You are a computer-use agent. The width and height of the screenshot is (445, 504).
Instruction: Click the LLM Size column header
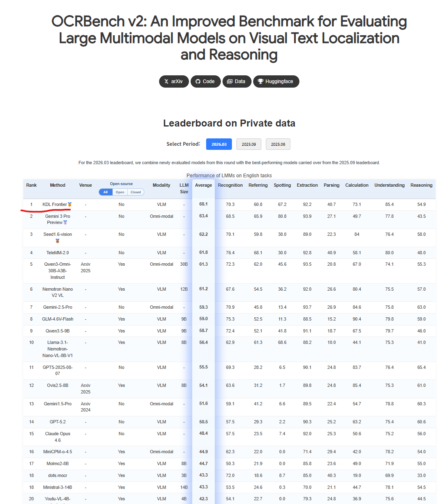coord(184,188)
